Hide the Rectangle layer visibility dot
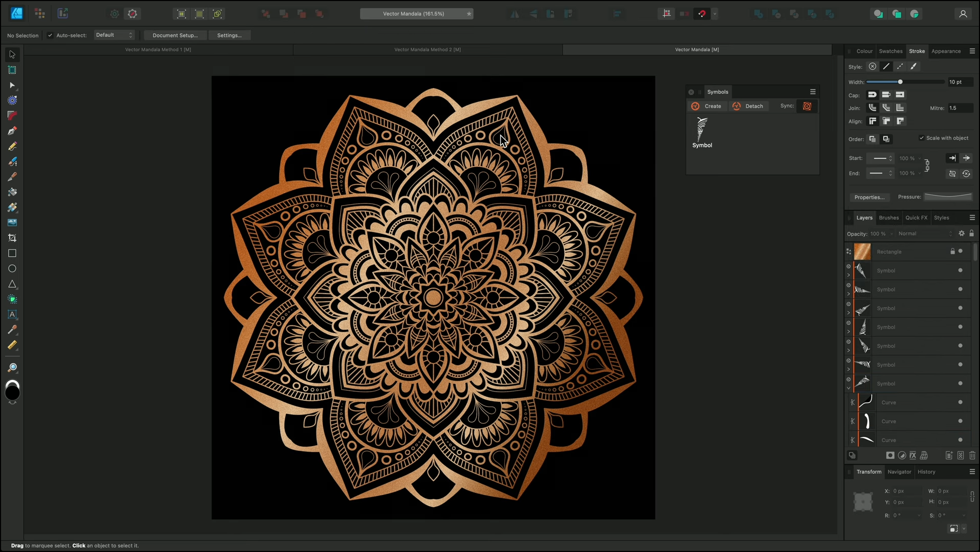 pos(960,251)
